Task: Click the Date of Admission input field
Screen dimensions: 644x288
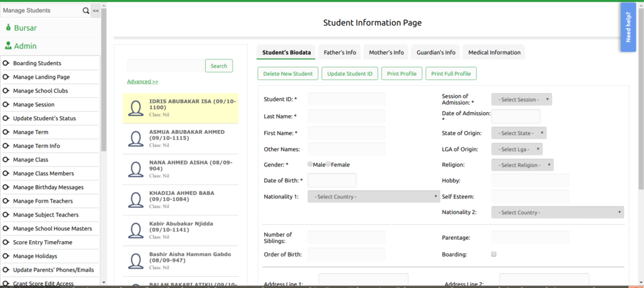Action: pyautogui.click(x=516, y=116)
